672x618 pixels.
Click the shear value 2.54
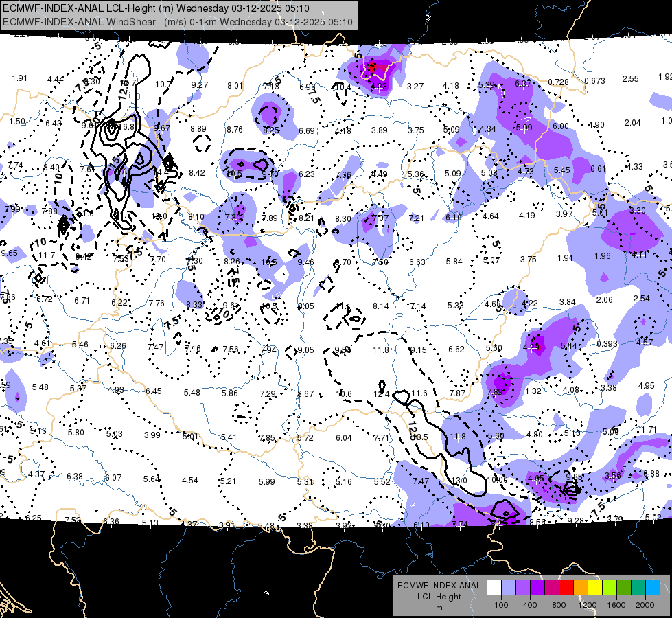(x=642, y=299)
